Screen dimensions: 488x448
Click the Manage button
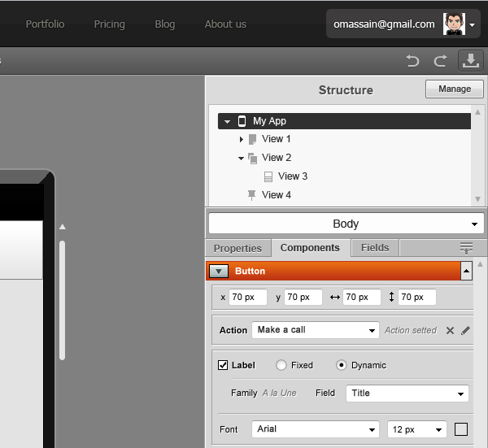(x=455, y=89)
